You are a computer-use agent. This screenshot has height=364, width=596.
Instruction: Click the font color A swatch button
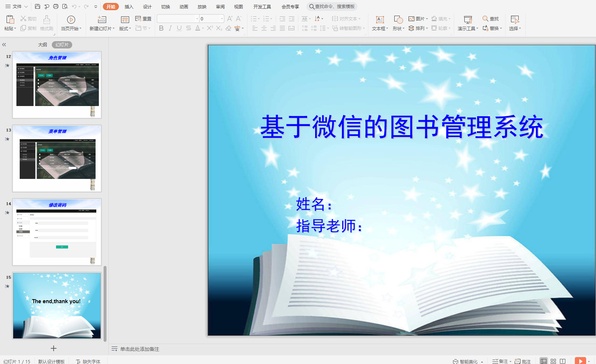(x=197, y=28)
